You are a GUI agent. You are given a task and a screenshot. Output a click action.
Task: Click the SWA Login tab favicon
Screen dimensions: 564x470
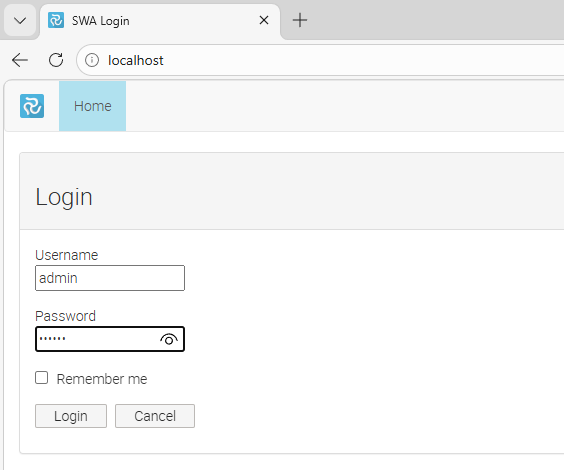click(x=56, y=20)
